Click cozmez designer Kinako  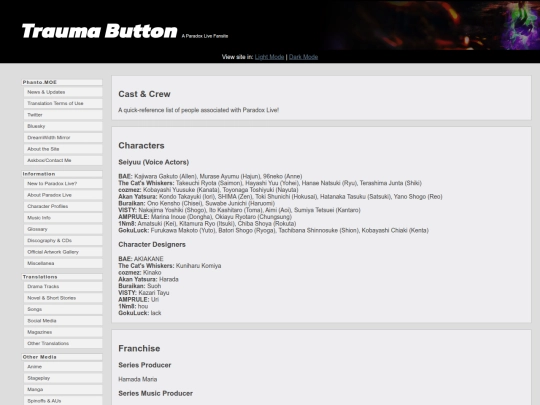(152, 272)
